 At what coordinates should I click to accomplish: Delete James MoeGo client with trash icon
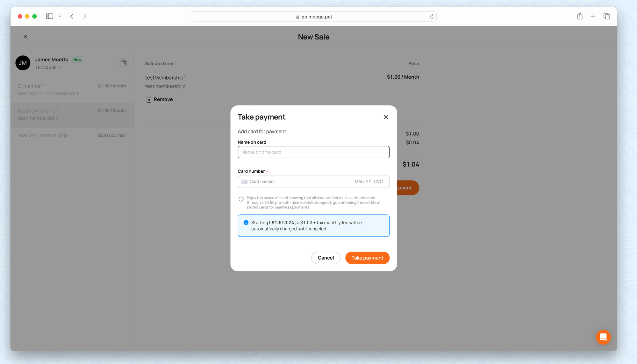pyautogui.click(x=124, y=63)
